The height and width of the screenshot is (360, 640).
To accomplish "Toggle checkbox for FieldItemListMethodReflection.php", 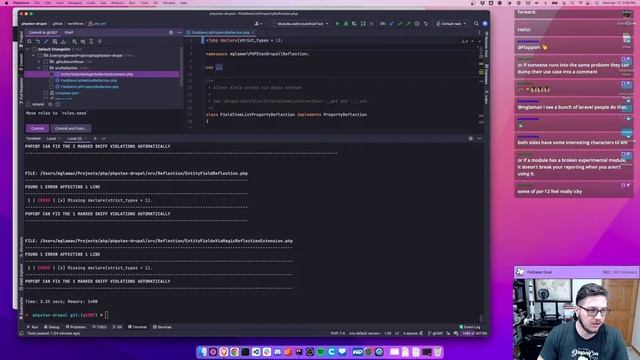I will tap(51, 80).
